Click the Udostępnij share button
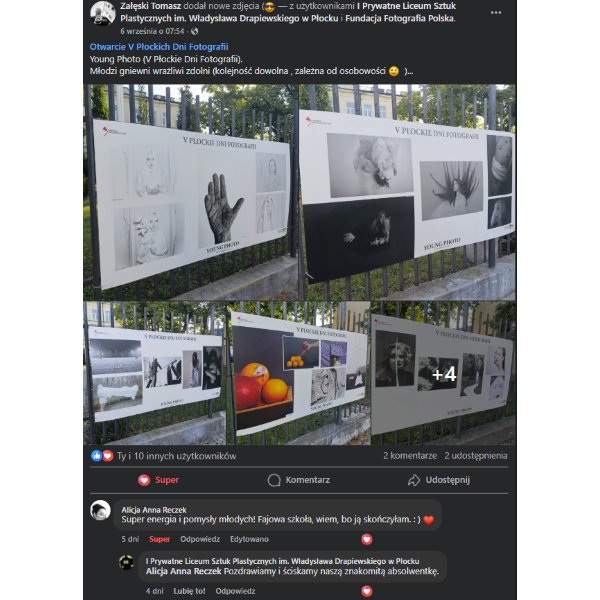600x600 pixels. coord(439,480)
